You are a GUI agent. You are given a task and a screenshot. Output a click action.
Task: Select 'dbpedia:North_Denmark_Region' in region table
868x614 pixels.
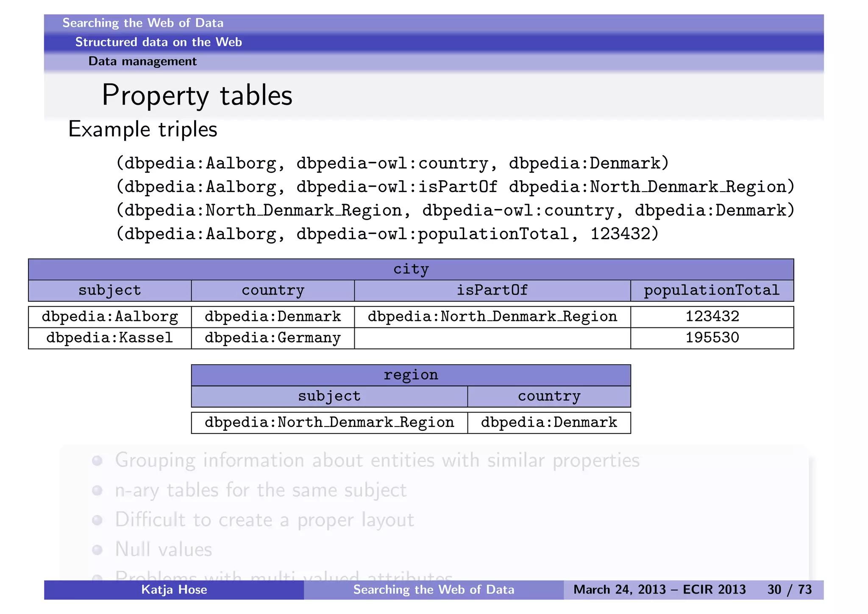(x=329, y=423)
